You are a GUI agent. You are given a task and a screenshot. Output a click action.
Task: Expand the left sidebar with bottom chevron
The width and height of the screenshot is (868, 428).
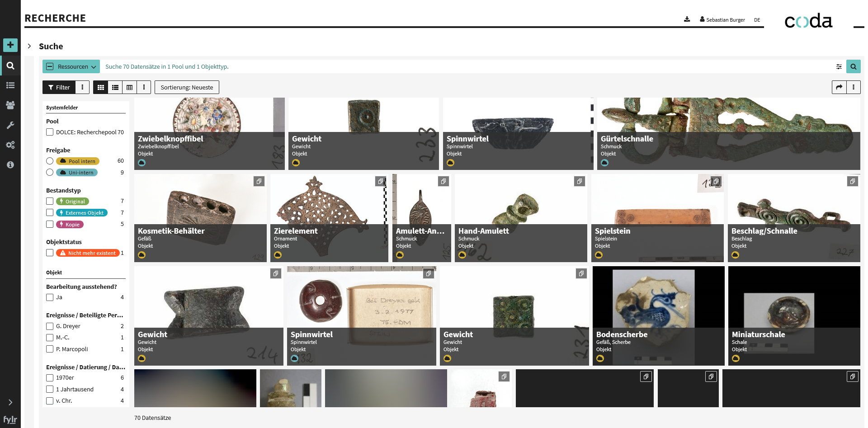(x=10, y=402)
